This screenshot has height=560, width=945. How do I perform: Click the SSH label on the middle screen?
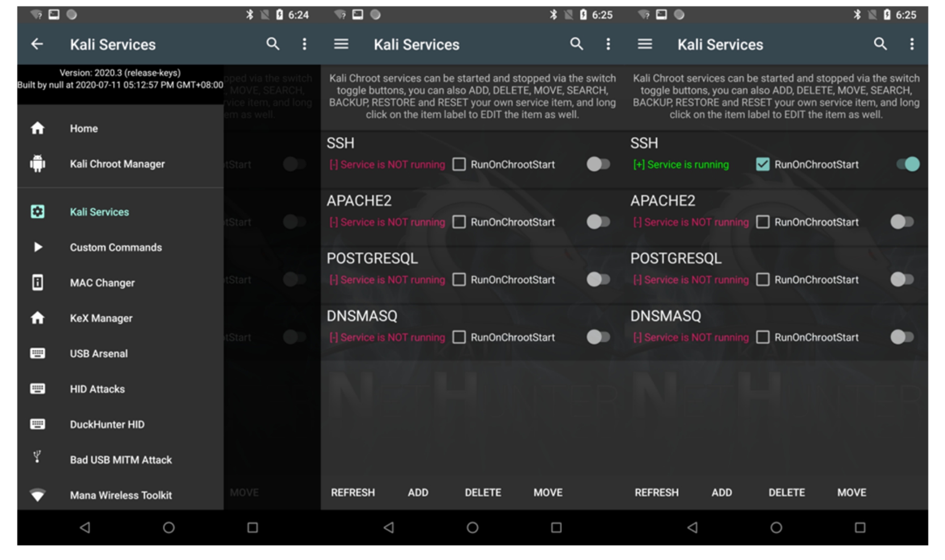pyautogui.click(x=341, y=143)
